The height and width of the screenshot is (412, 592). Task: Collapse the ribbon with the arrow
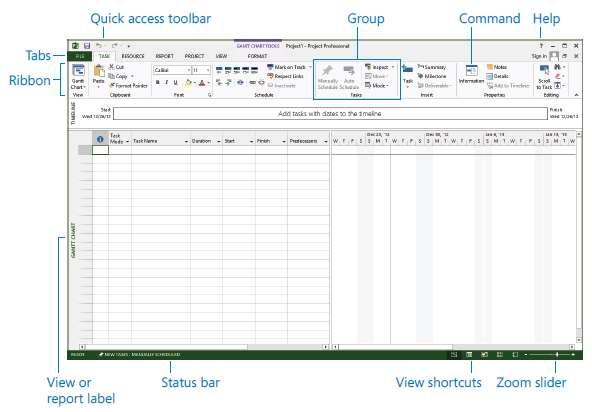(576, 95)
